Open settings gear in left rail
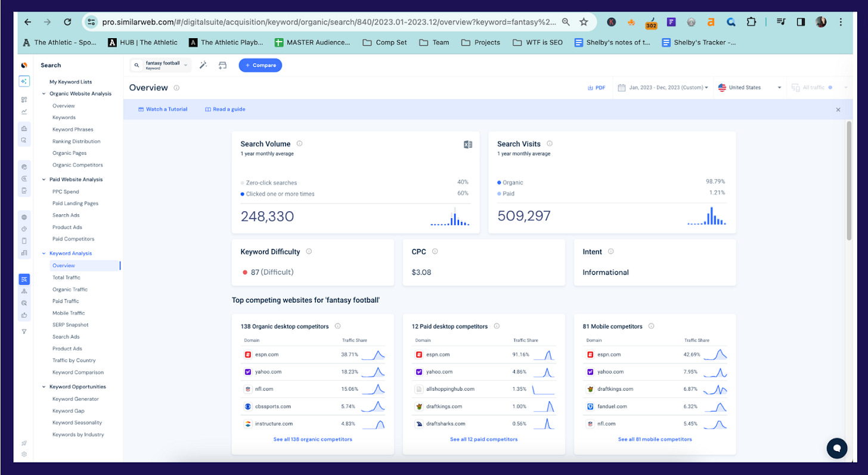This screenshot has width=868, height=475. point(24,454)
